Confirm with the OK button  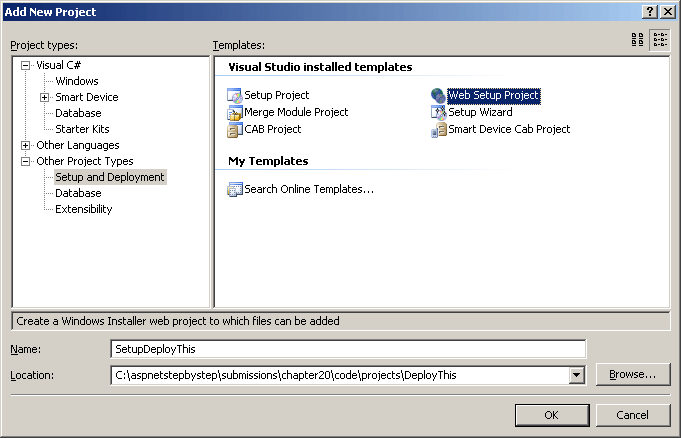point(551,414)
